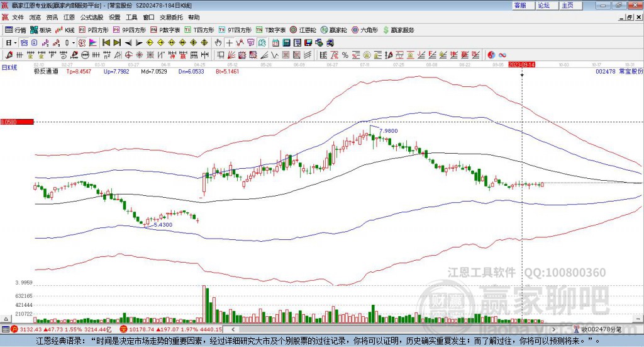Click the blue infinity loop icon
The width and height of the screenshot is (644, 347).
[502, 55]
